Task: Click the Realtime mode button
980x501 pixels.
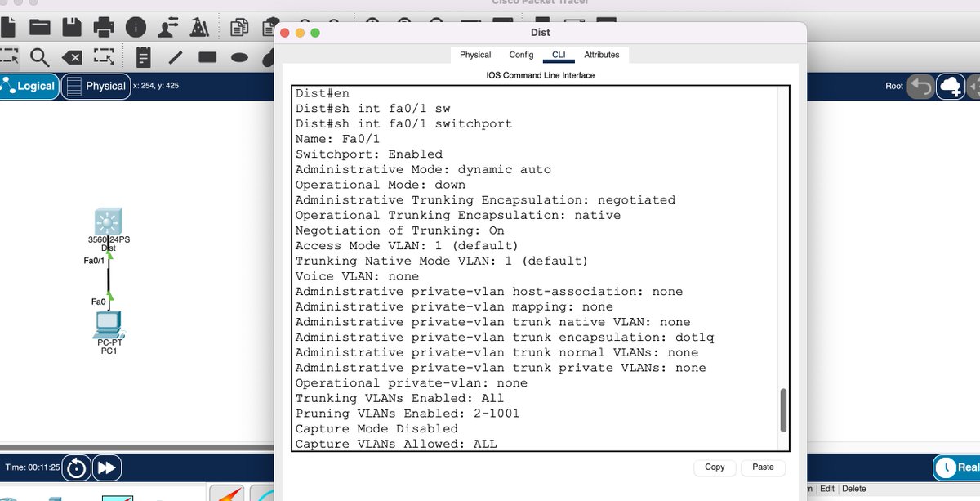Action: click(957, 467)
